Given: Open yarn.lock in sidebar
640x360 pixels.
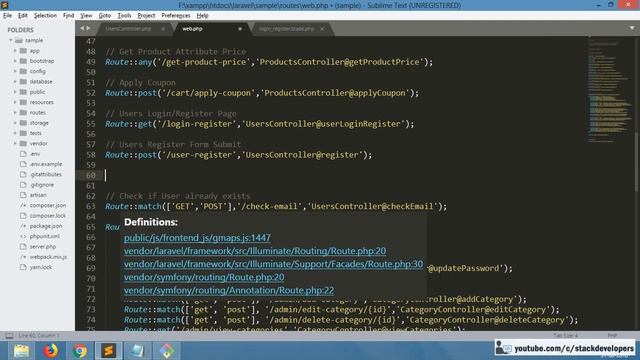Looking at the screenshot, I should [40, 267].
